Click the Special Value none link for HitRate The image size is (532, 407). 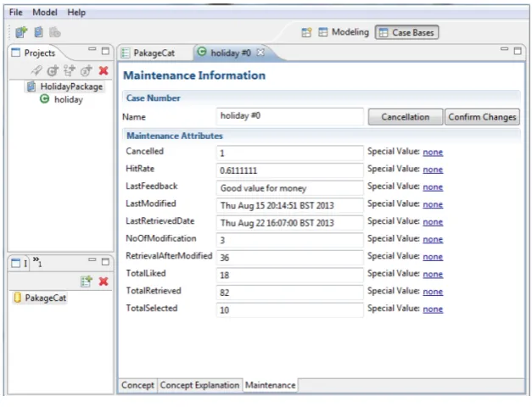(433, 170)
